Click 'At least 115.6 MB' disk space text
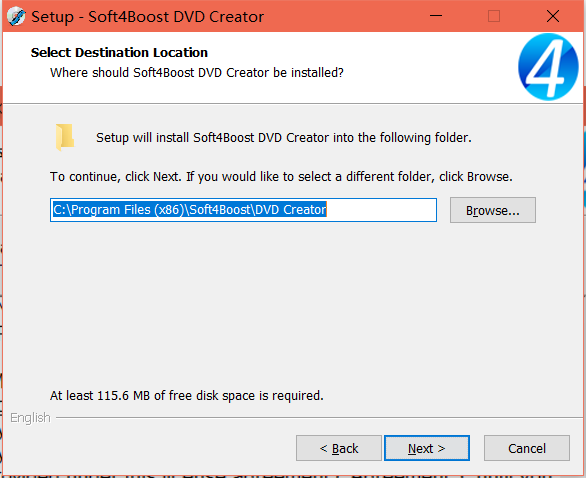The height and width of the screenshot is (478, 586). [x=187, y=395]
